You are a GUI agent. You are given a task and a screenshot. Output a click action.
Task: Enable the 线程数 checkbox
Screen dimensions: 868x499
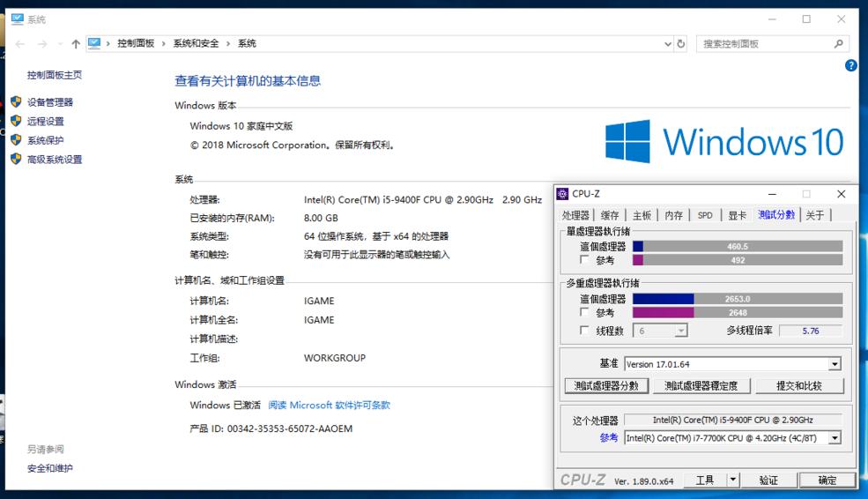pos(584,330)
